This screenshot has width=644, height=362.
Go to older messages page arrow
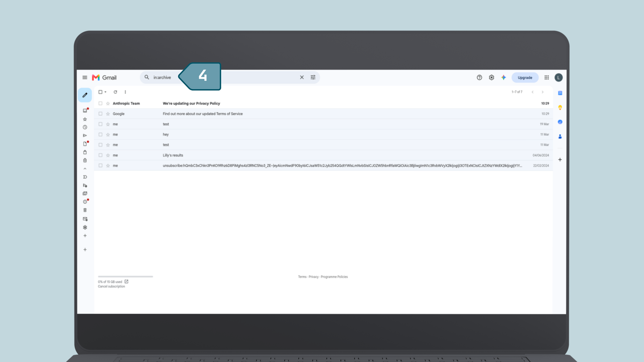coord(542,92)
